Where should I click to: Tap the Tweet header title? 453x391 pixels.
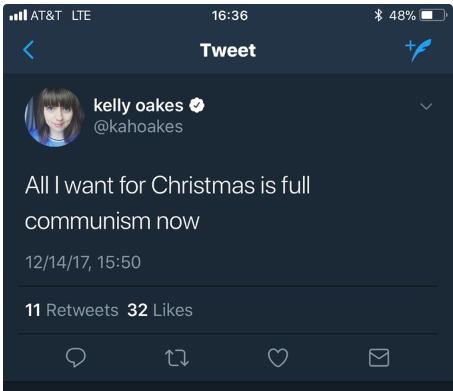pyautogui.click(x=228, y=50)
